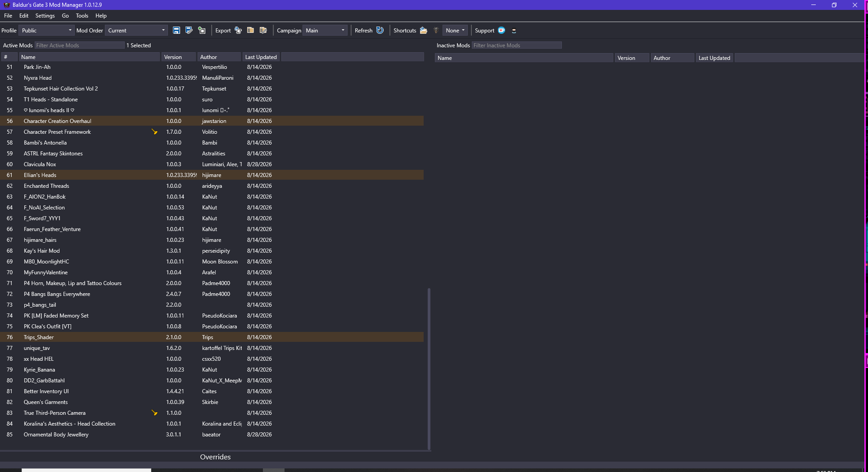Select Koralina's Aesthetics - Head Collection
Image resolution: width=868 pixels, height=472 pixels.
point(69,423)
